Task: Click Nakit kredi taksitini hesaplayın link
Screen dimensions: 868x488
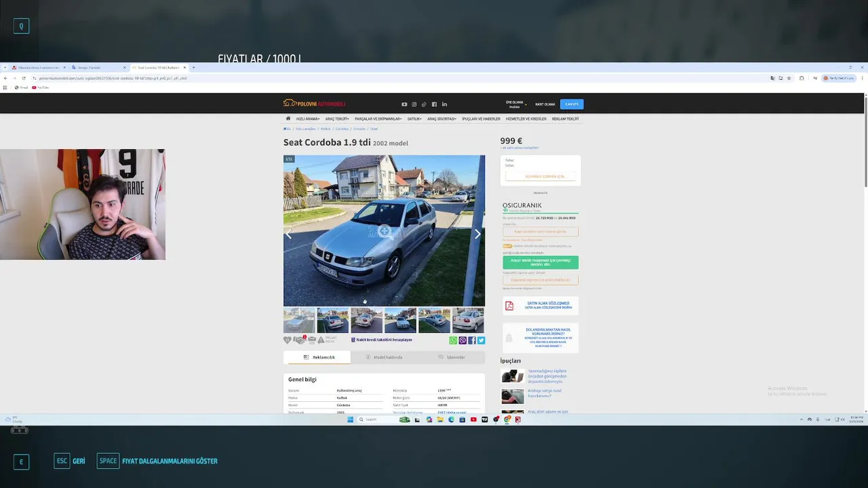Action: (382, 340)
